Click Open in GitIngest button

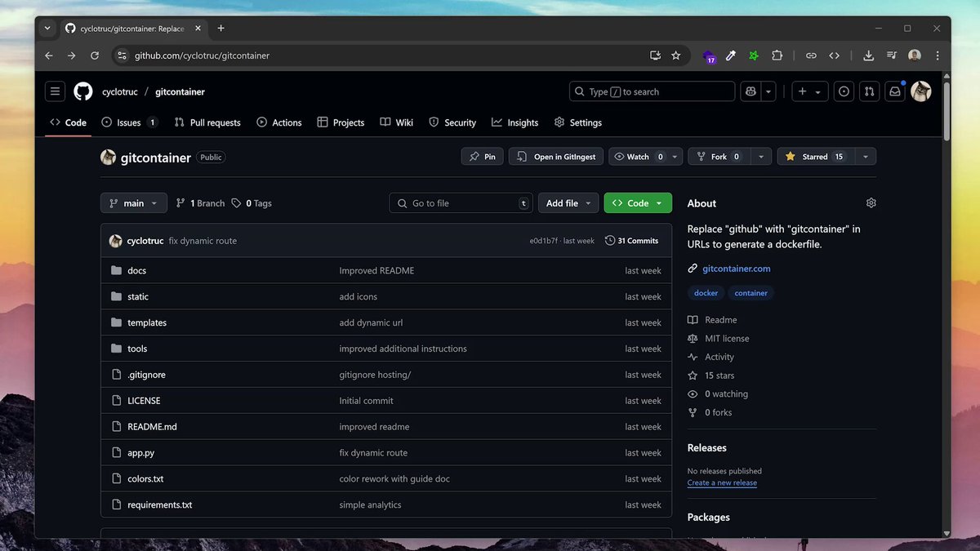[x=556, y=157]
